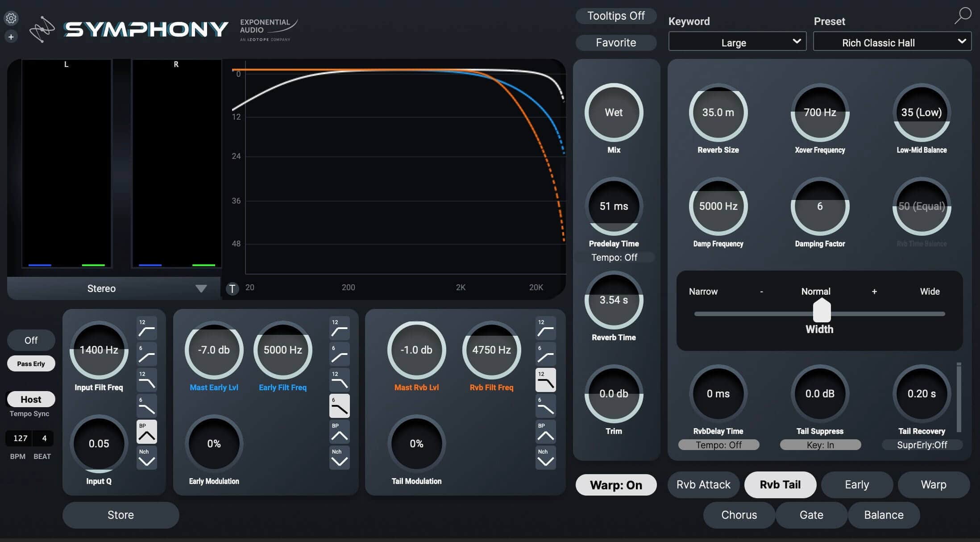The image size is (980, 542).
Task: Select Nch notch in the Reverb filter
Action: point(545,458)
